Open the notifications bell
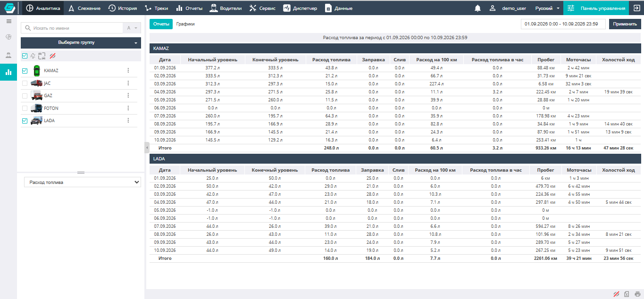The height and width of the screenshot is (299, 644). click(478, 8)
